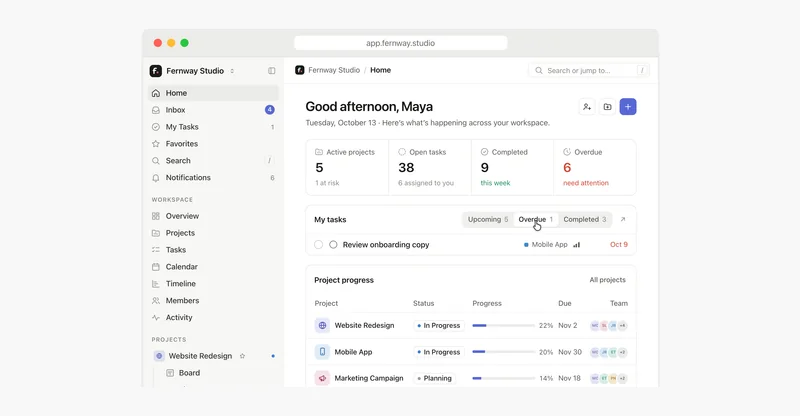
Task: Click the Home house icon
Action: click(x=156, y=93)
